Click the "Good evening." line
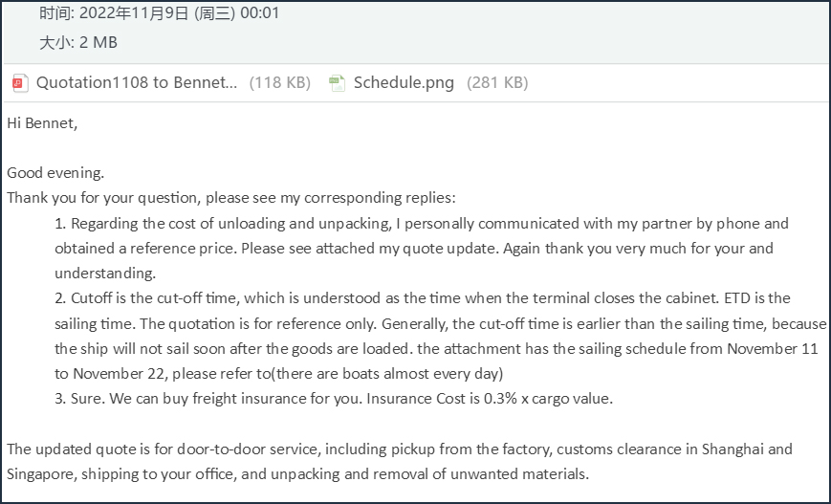831x504 pixels. (x=55, y=173)
